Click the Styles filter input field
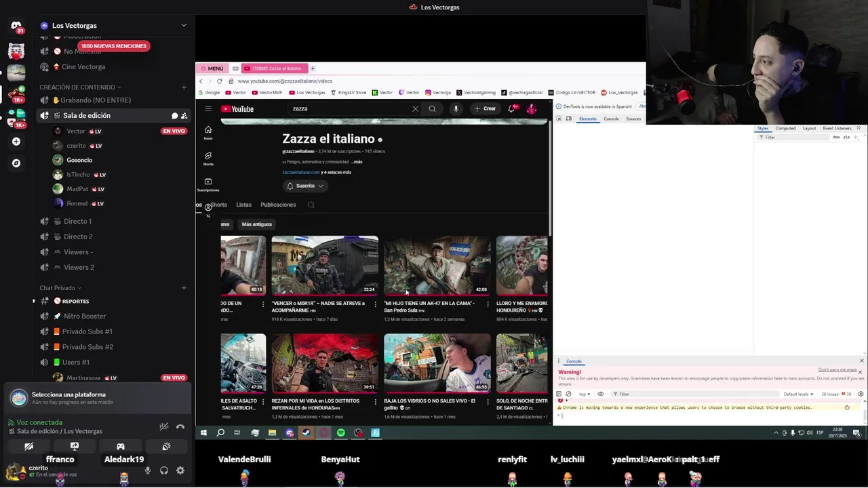The width and height of the screenshot is (868, 488). coord(795,137)
